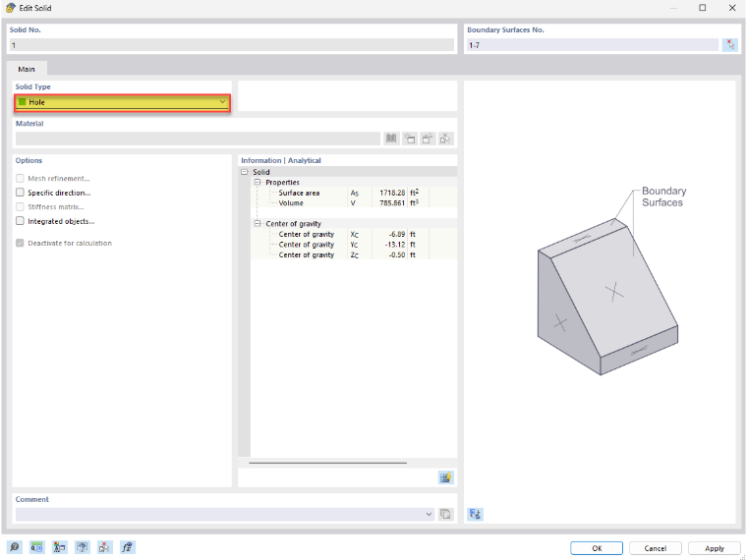Click the Apply button
This screenshot has height=560, width=747.
pos(715,548)
